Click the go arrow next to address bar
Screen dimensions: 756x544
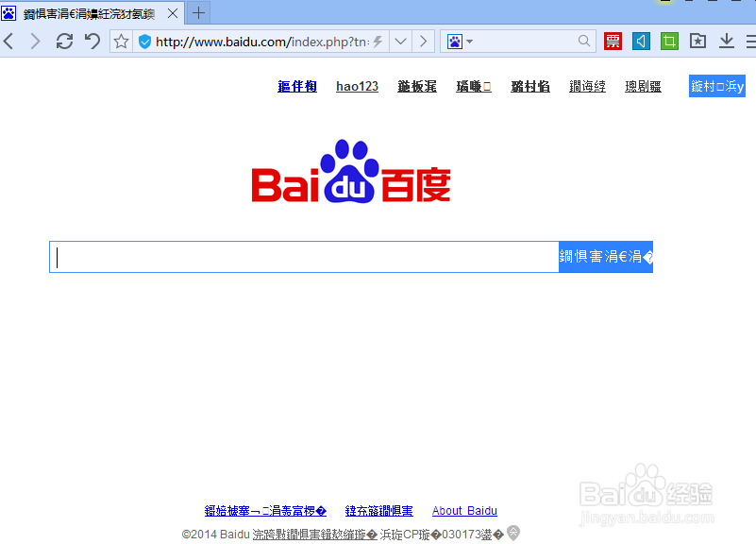tap(424, 42)
